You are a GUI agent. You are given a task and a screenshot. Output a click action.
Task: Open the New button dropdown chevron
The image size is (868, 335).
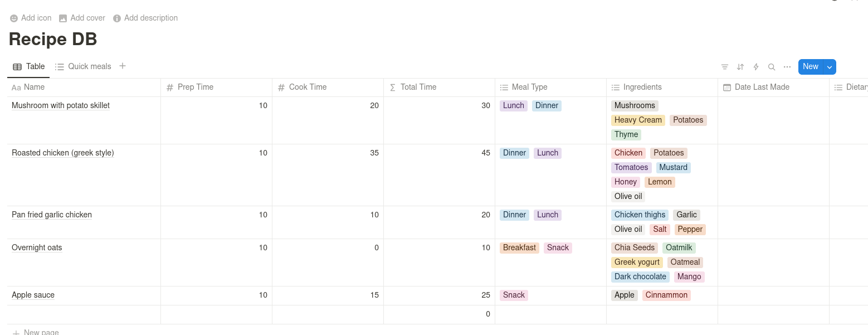point(830,66)
